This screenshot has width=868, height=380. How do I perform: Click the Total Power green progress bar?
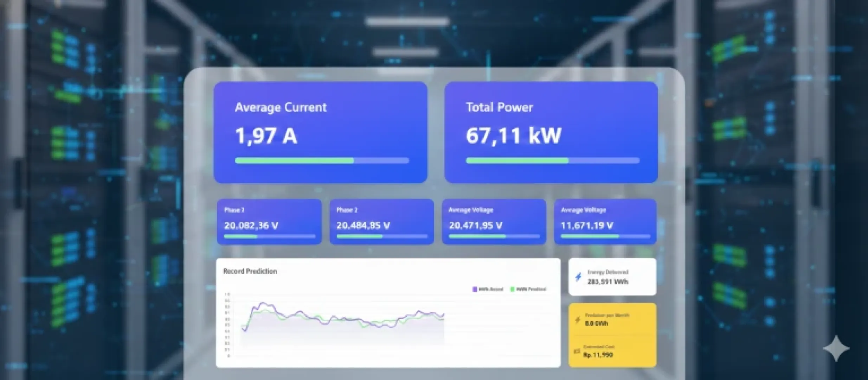517,161
